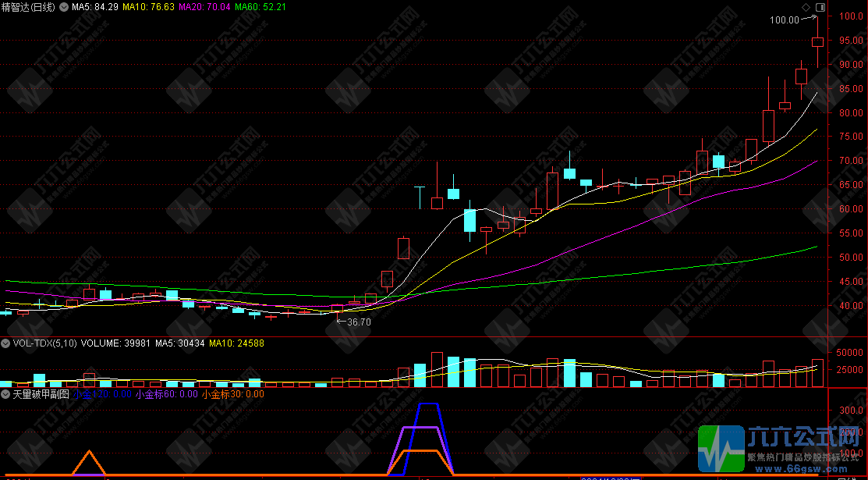868x480 pixels.
Task: Click the magenta MA20: 70.04 label
Action: pos(204,8)
